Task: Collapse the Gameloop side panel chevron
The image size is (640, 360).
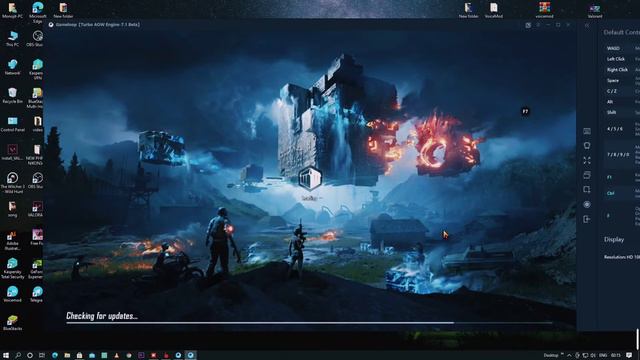Action: click(587, 25)
